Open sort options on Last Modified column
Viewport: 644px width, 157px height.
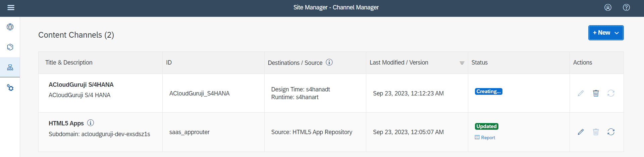(x=462, y=63)
